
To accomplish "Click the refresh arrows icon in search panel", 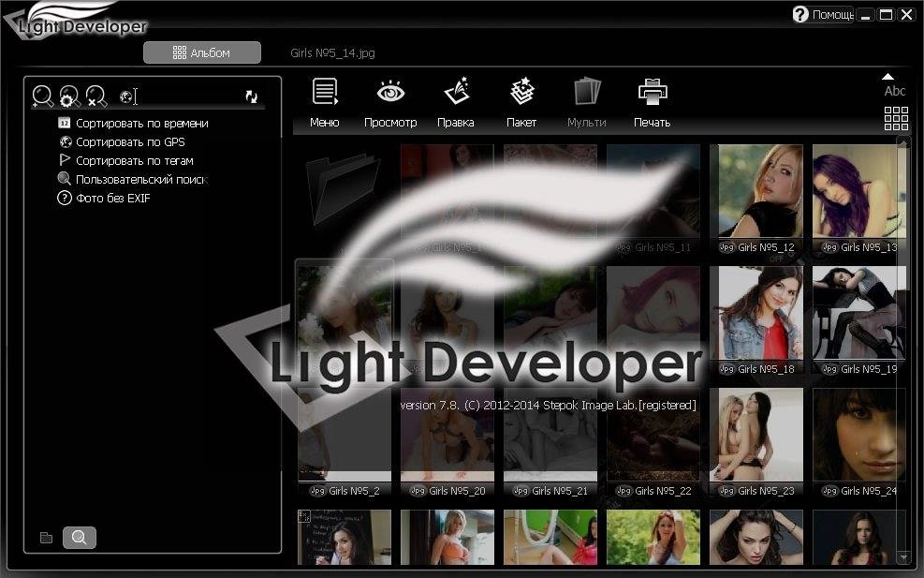I will [x=252, y=96].
